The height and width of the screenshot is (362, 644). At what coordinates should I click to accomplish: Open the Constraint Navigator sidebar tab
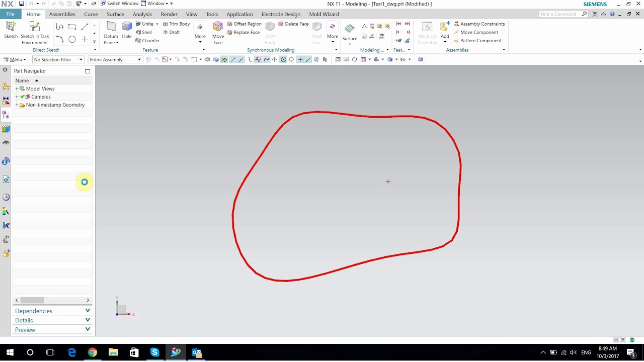coord(6,101)
